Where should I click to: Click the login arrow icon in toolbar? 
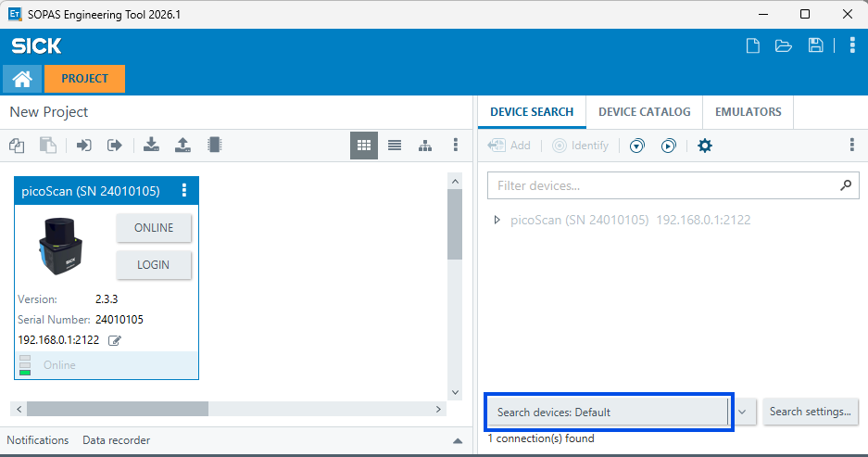point(83,146)
